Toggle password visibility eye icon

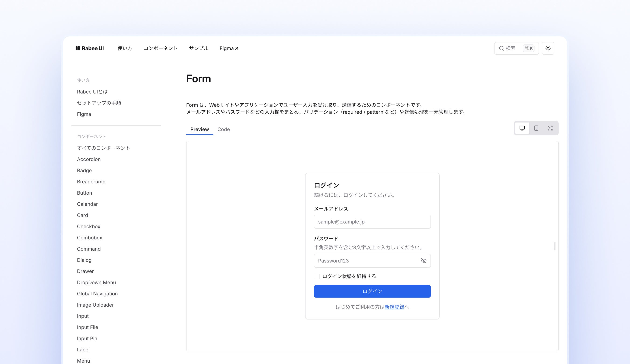(x=423, y=261)
